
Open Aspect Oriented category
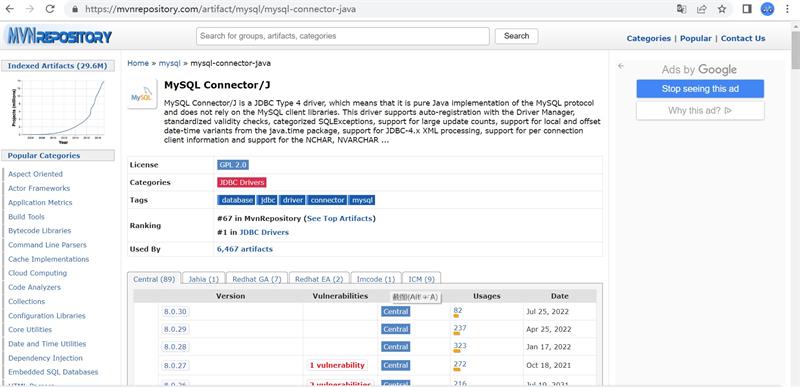point(35,174)
